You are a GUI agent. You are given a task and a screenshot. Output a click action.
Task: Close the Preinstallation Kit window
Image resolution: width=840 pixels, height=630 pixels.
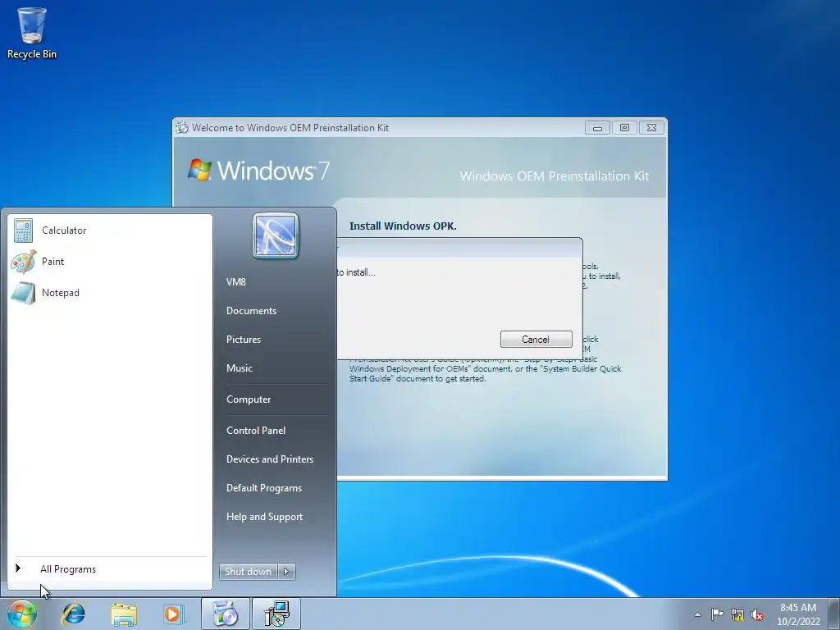pos(651,127)
